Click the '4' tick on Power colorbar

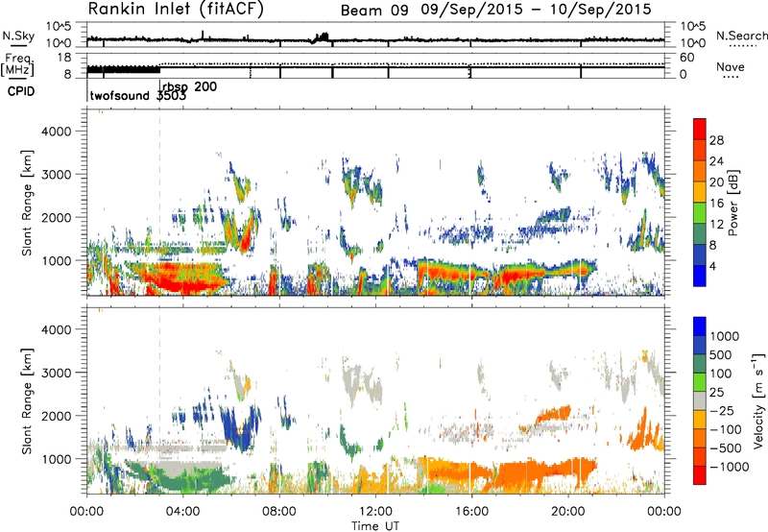pos(712,266)
